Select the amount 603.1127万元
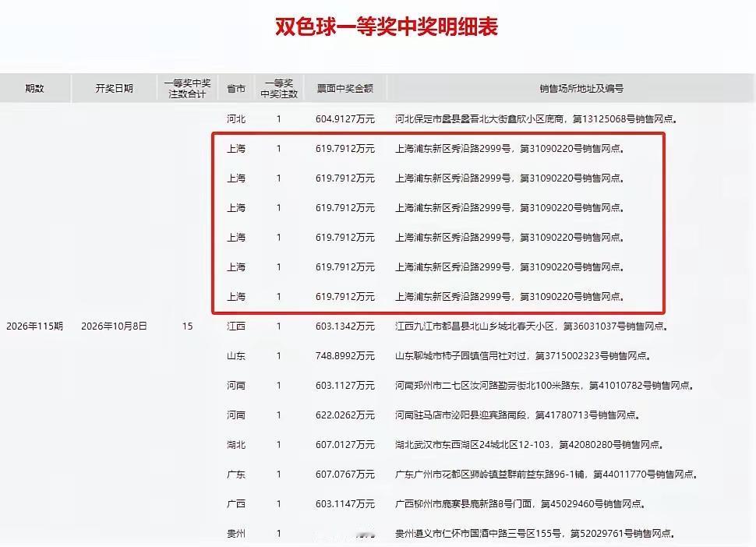This screenshot has height=547, width=756. pyautogui.click(x=345, y=386)
